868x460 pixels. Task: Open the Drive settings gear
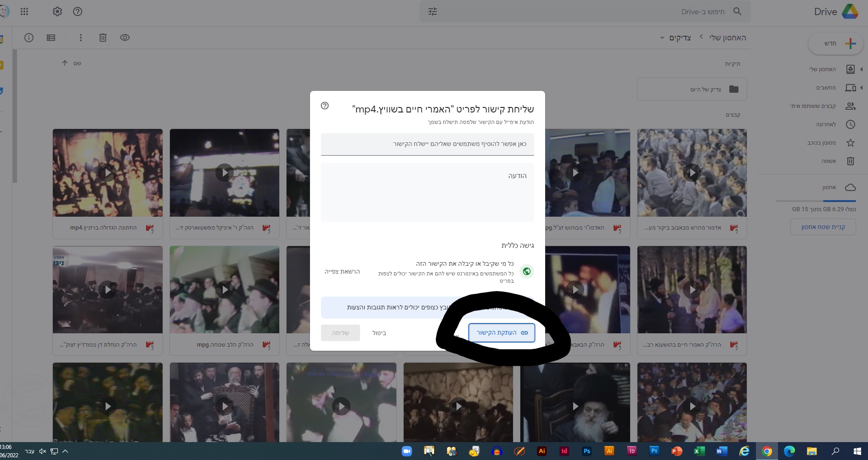click(x=57, y=11)
